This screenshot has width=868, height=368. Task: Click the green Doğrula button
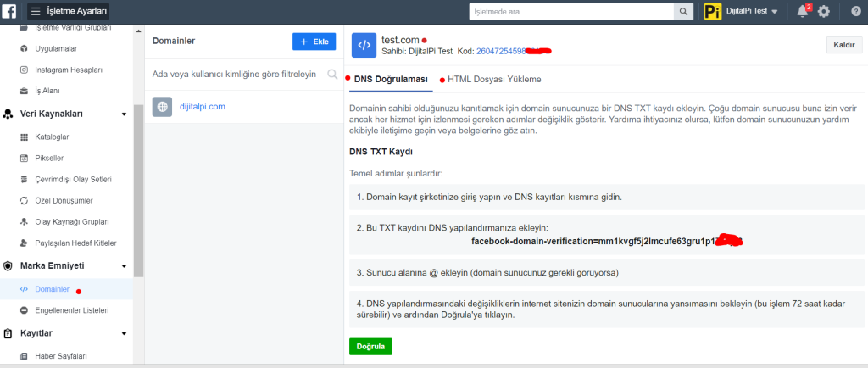tap(371, 347)
